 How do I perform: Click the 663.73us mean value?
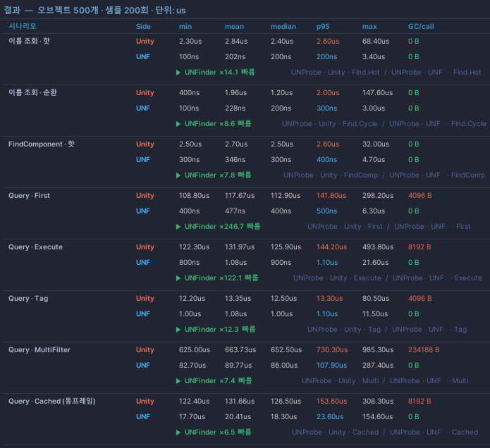240,350
